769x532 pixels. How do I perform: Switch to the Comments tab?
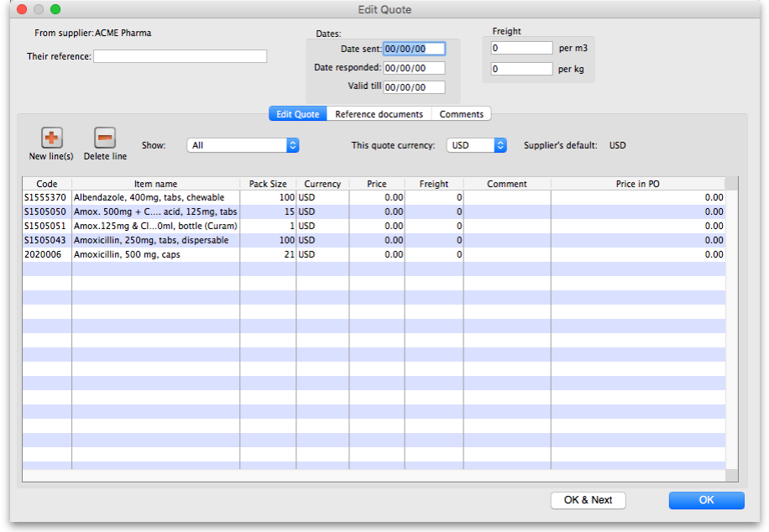click(x=461, y=114)
